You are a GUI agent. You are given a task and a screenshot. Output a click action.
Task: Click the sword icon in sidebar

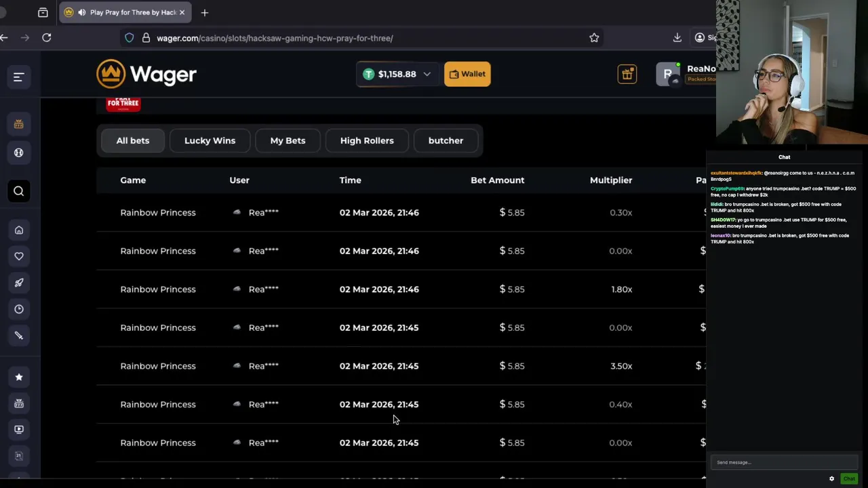click(19, 335)
